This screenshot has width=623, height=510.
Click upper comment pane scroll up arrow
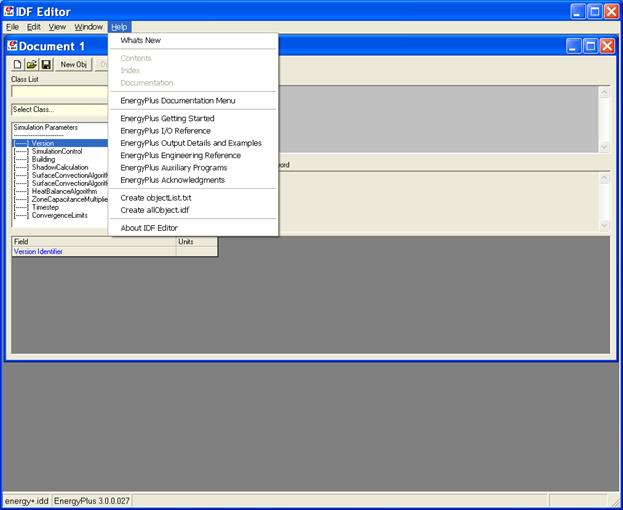click(604, 93)
